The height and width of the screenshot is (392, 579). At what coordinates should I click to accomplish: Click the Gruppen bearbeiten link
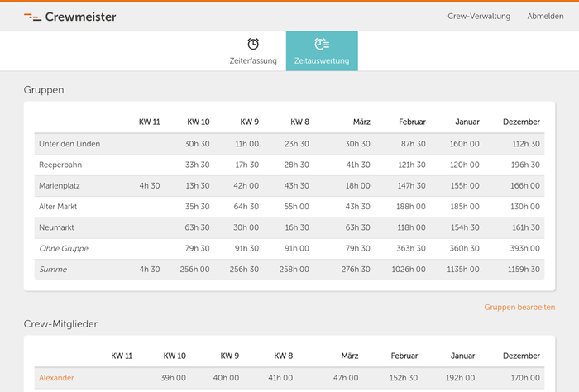(x=519, y=308)
